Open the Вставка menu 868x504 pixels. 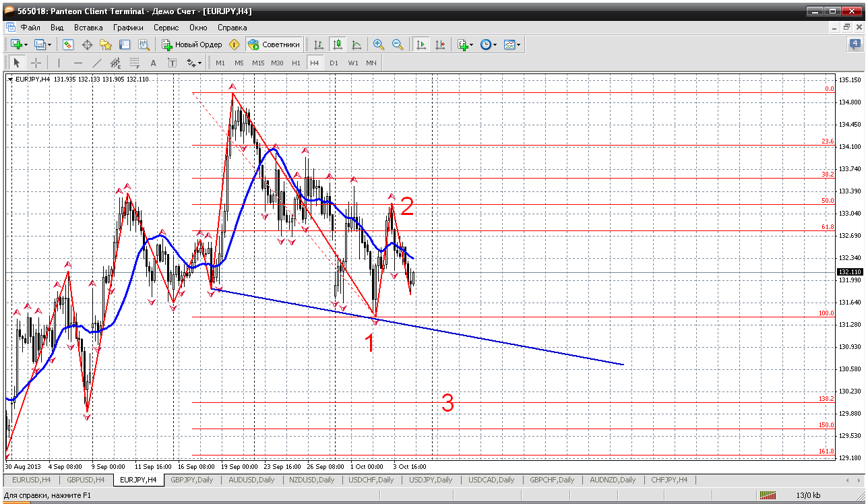[x=88, y=28]
